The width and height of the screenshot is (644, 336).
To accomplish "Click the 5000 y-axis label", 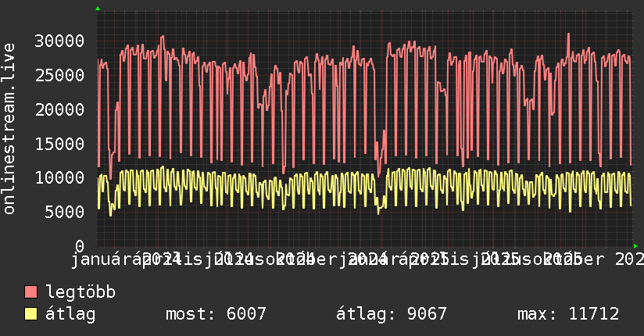I will (65, 212).
